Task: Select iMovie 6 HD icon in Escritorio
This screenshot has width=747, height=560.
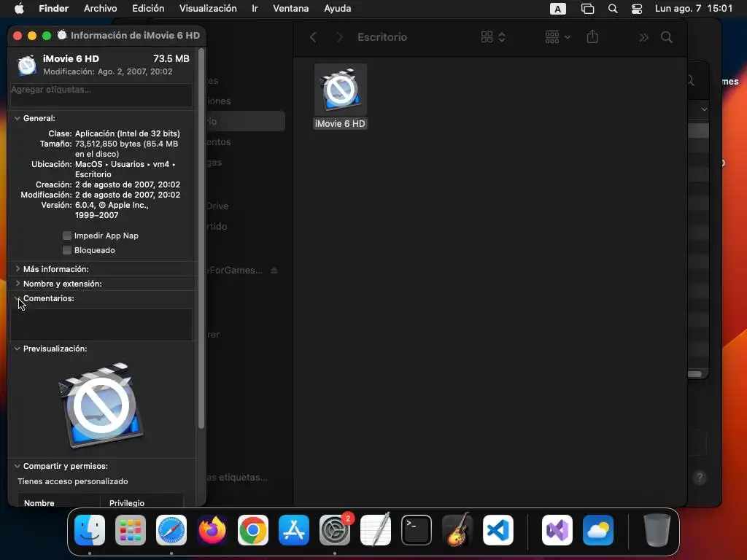Action: 340,90
